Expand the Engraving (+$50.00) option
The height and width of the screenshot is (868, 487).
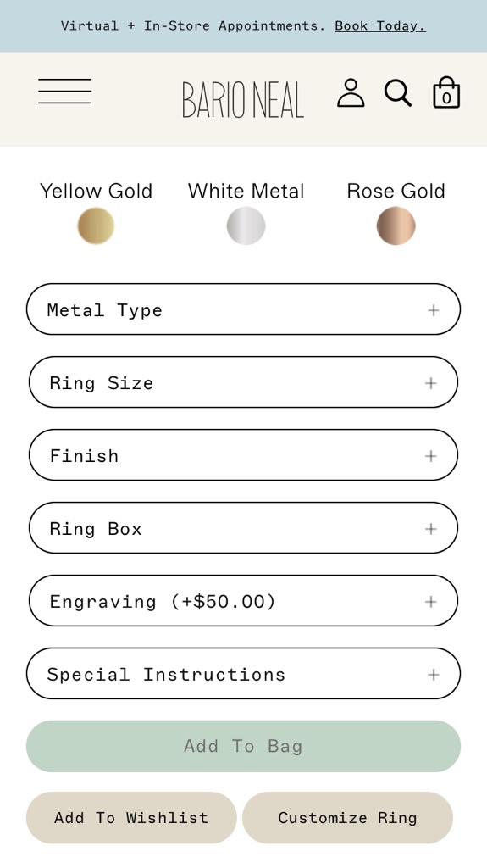244,601
